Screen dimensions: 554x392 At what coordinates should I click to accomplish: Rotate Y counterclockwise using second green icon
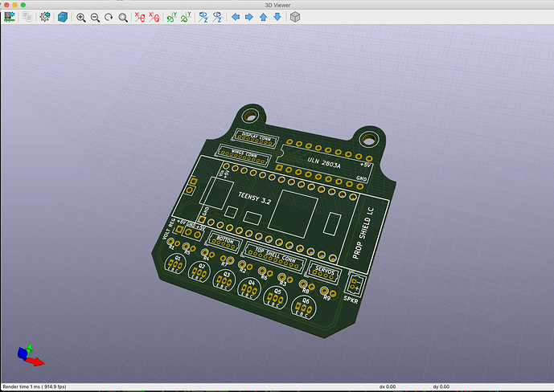click(186, 17)
